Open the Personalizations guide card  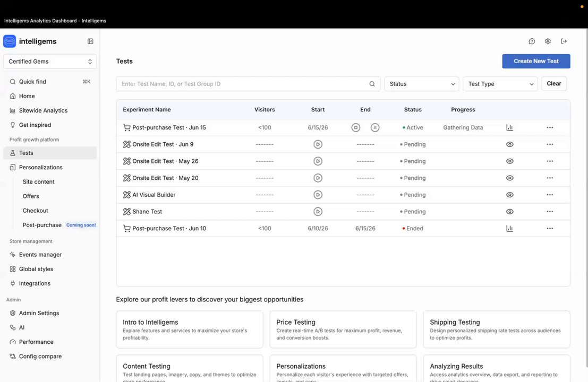point(343,369)
